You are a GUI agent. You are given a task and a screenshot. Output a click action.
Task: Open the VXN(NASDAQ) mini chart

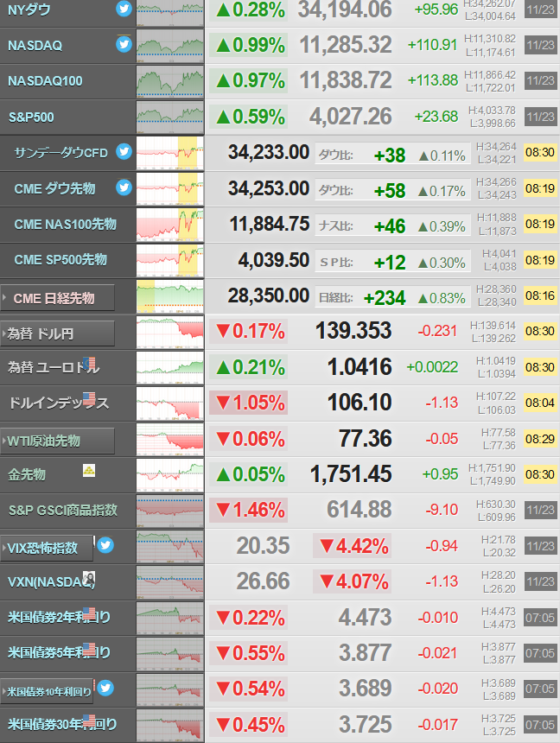[169, 582]
